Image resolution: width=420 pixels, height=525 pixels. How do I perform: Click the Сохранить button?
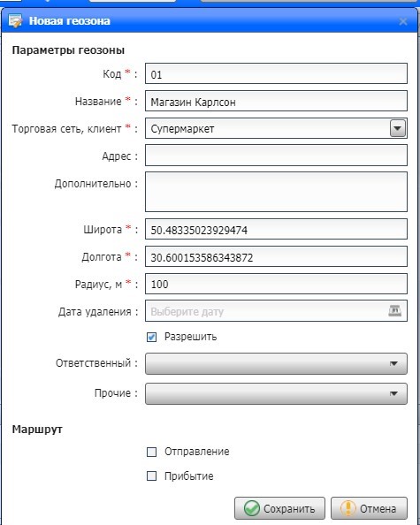pyautogui.click(x=279, y=508)
